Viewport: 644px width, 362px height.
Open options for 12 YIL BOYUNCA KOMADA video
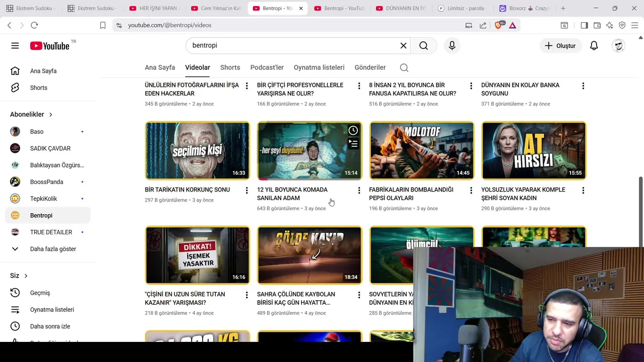pos(359,191)
